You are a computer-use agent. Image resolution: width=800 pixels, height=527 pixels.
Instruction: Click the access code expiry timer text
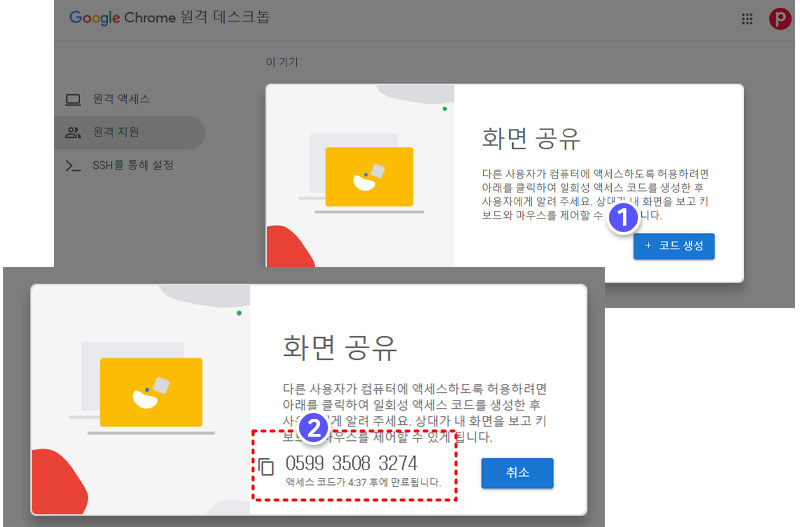[362, 483]
